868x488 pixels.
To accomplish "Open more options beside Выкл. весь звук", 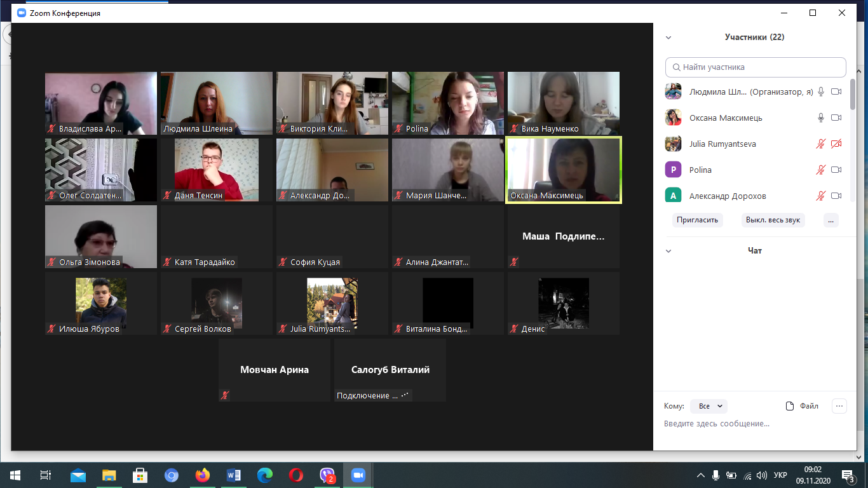I will pyautogui.click(x=831, y=220).
